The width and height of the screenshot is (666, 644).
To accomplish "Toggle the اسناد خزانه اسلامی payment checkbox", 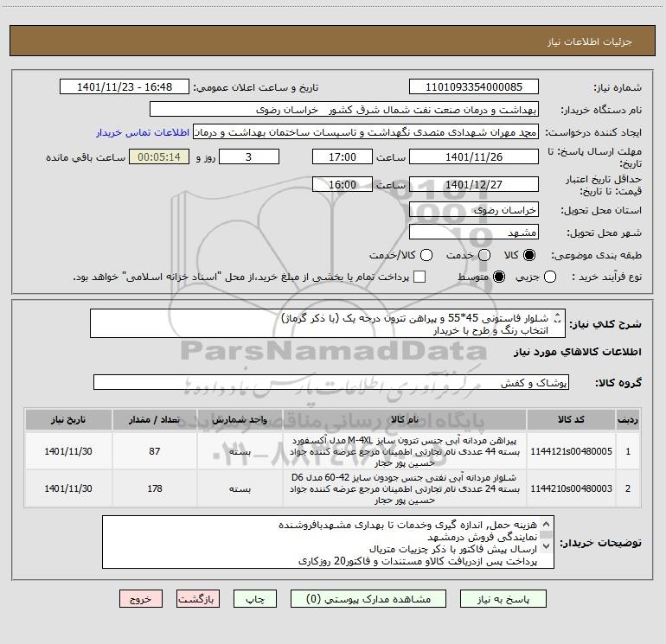I will pos(419,277).
